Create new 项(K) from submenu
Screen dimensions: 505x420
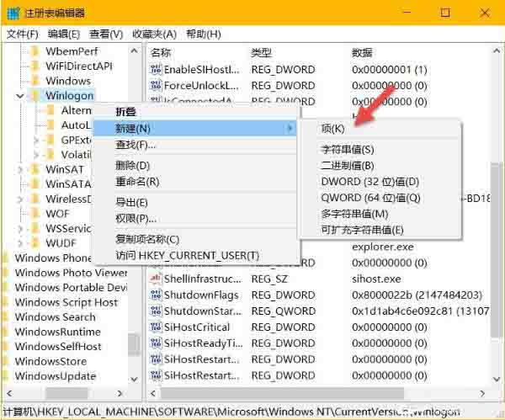click(x=380, y=129)
